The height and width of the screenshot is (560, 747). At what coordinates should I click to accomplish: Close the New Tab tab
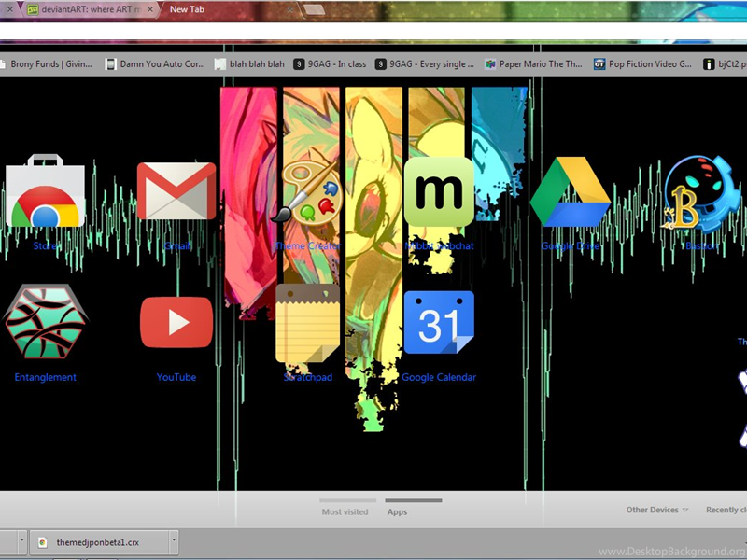pyautogui.click(x=289, y=9)
